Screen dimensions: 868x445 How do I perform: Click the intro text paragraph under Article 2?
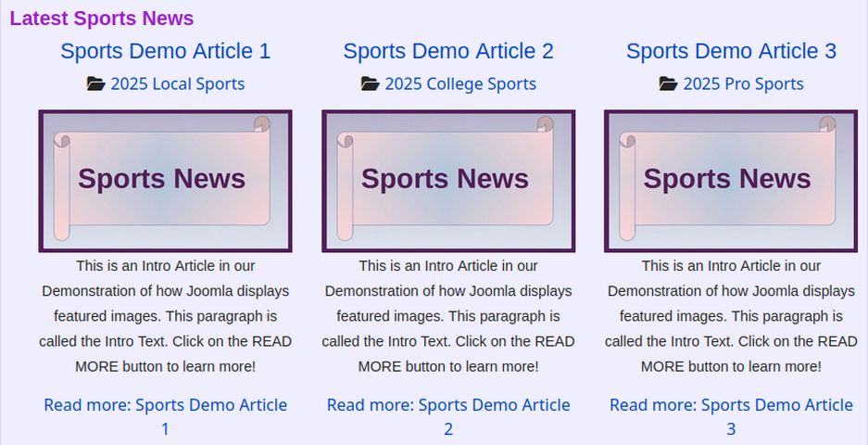tap(448, 316)
